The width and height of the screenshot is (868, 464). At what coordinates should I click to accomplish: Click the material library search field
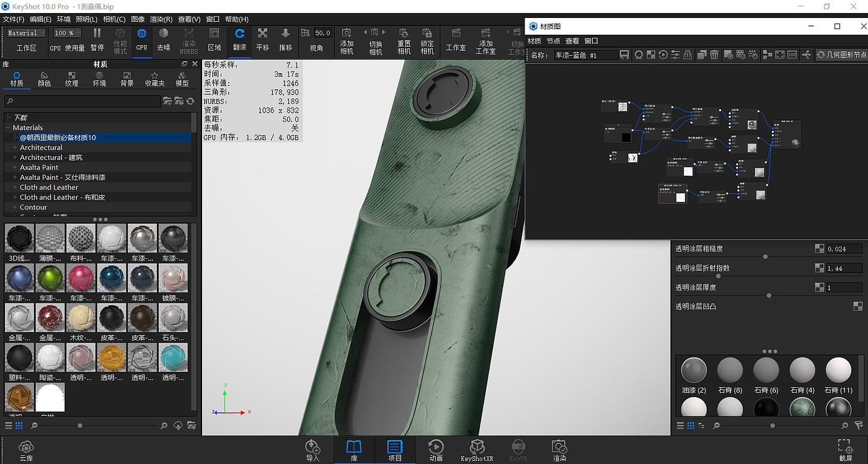(x=84, y=101)
